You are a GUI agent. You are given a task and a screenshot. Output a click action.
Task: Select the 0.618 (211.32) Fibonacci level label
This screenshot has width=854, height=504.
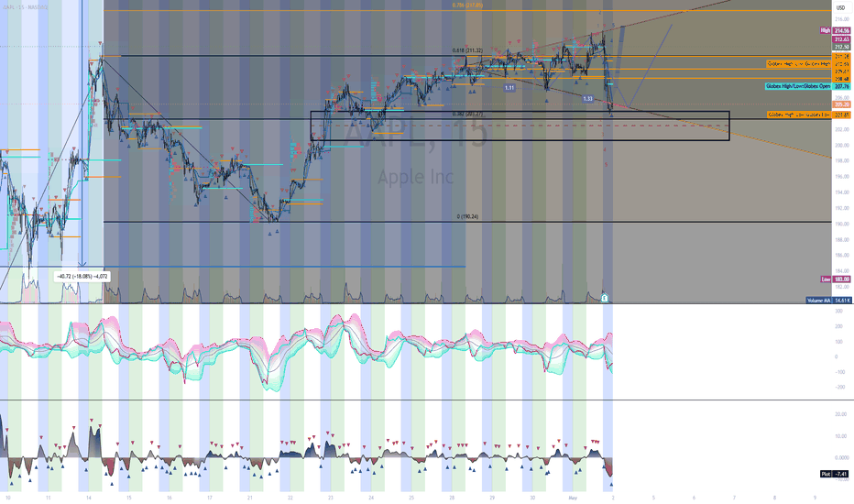coord(467,50)
